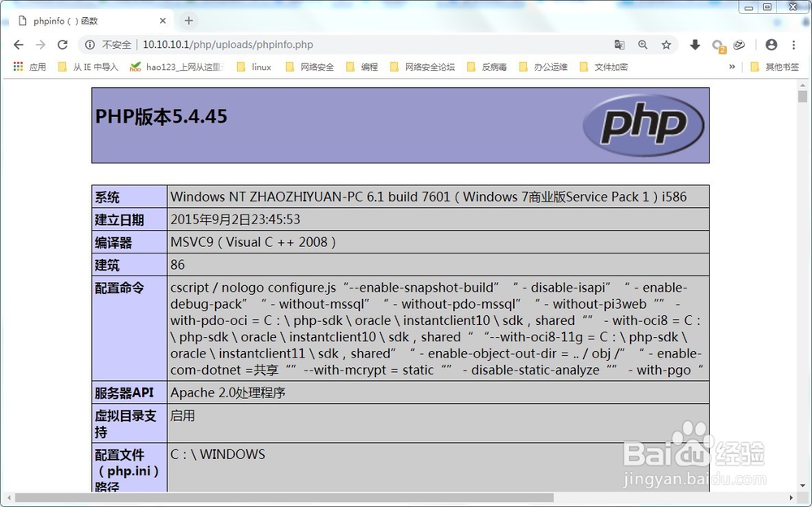Screen dimensions: 812x507
Task: Minimize the Chrome window
Action: click(x=749, y=7)
